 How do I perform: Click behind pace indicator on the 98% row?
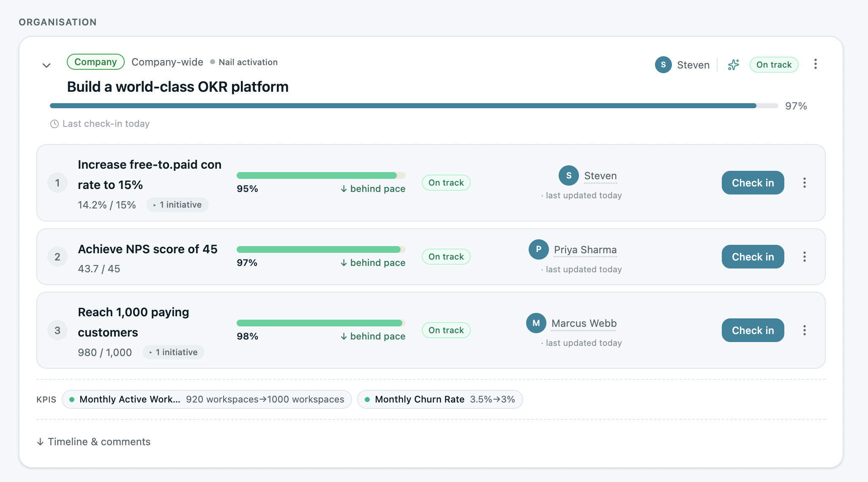[373, 336]
